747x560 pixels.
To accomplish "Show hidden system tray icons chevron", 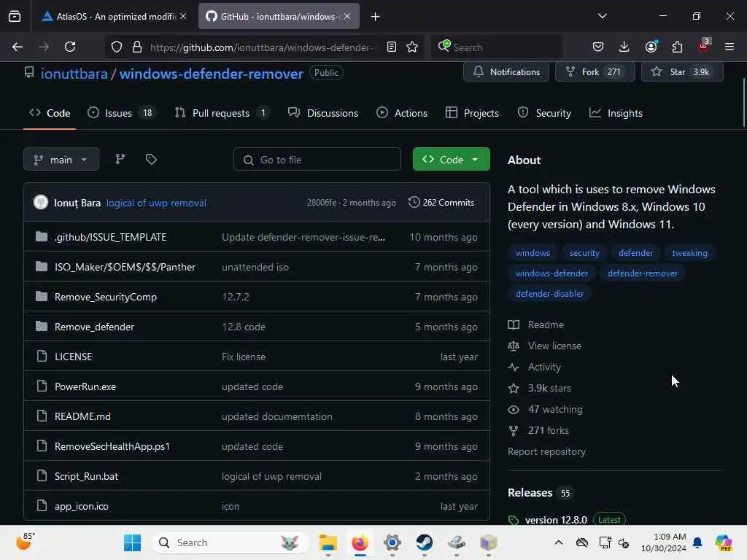I will click(x=559, y=542).
